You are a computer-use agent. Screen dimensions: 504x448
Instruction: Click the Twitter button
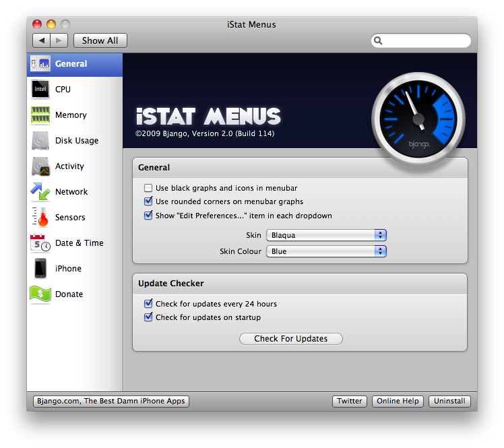point(350,401)
